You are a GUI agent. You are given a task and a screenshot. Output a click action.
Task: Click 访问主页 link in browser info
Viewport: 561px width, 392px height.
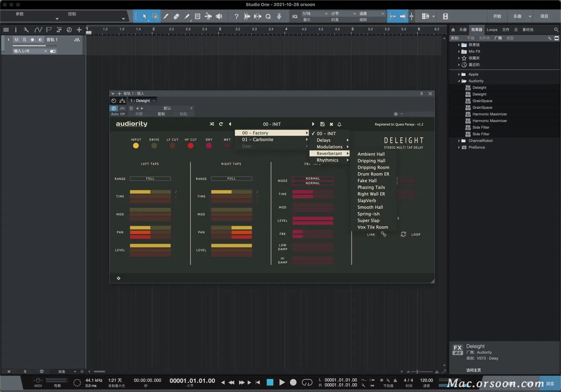[x=473, y=370]
